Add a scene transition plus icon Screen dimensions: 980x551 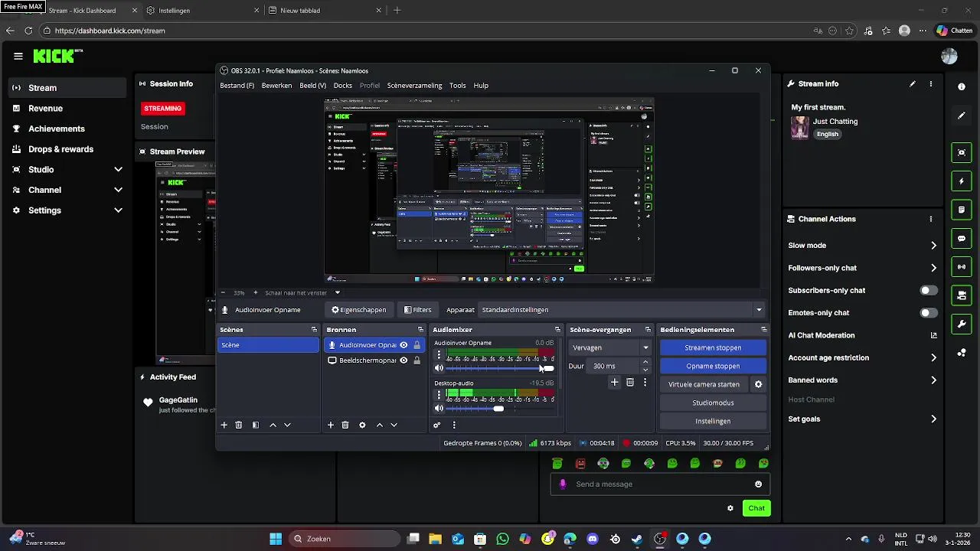(614, 382)
